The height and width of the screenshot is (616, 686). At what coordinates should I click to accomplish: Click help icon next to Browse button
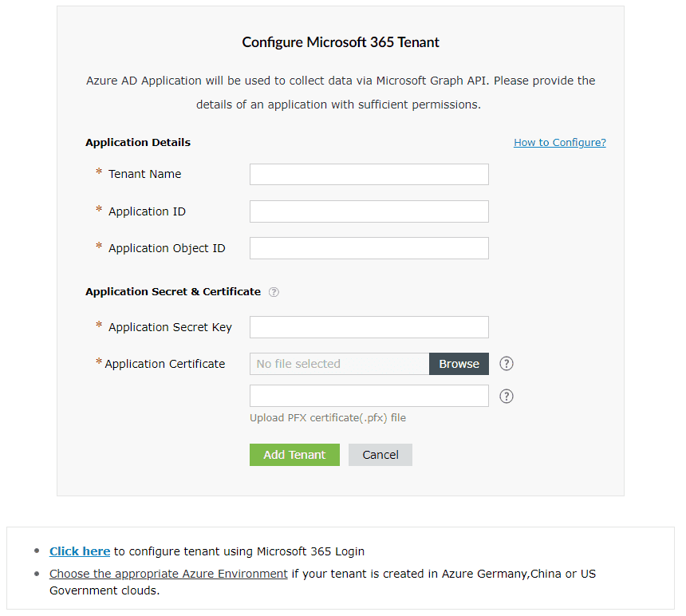pyautogui.click(x=506, y=364)
